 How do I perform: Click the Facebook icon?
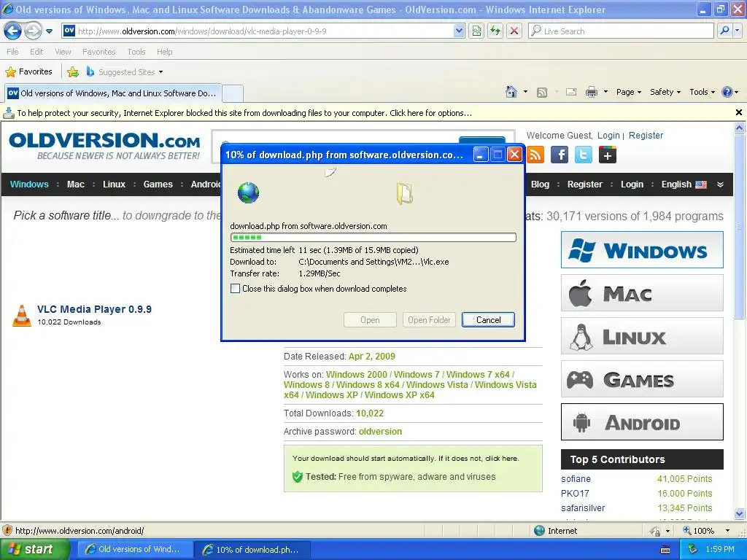(x=560, y=155)
